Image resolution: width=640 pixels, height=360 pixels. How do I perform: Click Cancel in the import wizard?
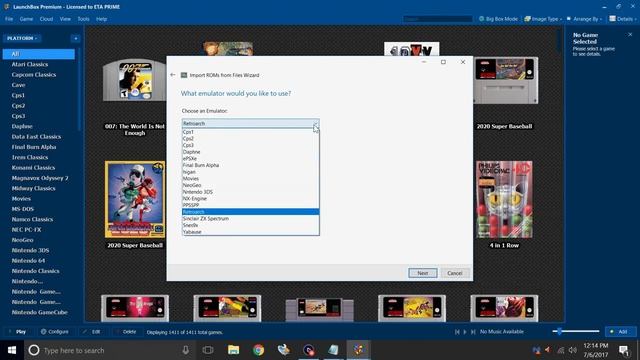(455, 273)
